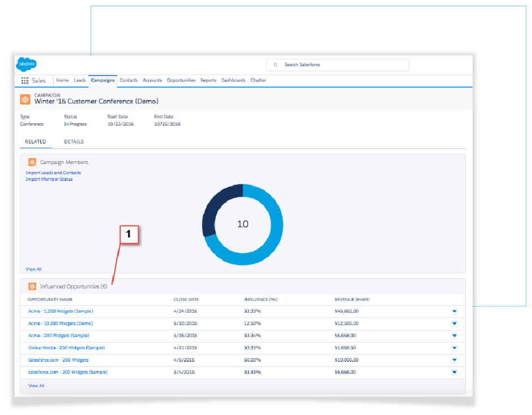Click the 50.00% influence value
Viewport: 532px width, 415px height.
point(252,360)
